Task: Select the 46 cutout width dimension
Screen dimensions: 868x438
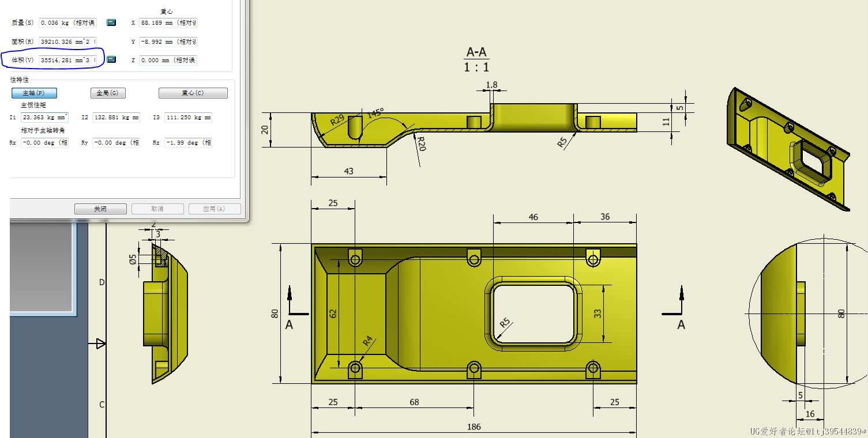Action: pyautogui.click(x=533, y=217)
